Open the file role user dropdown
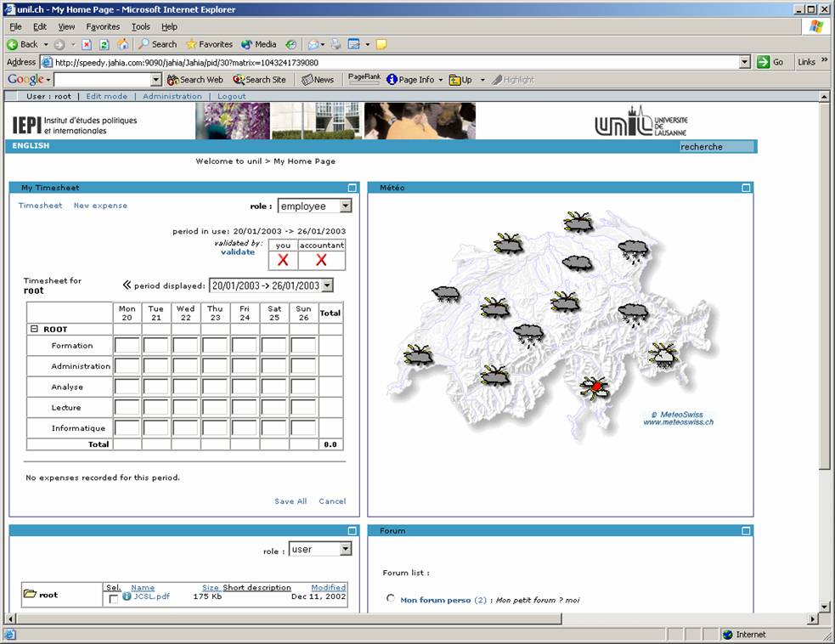 pyautogui.click(x=345, y=550)
